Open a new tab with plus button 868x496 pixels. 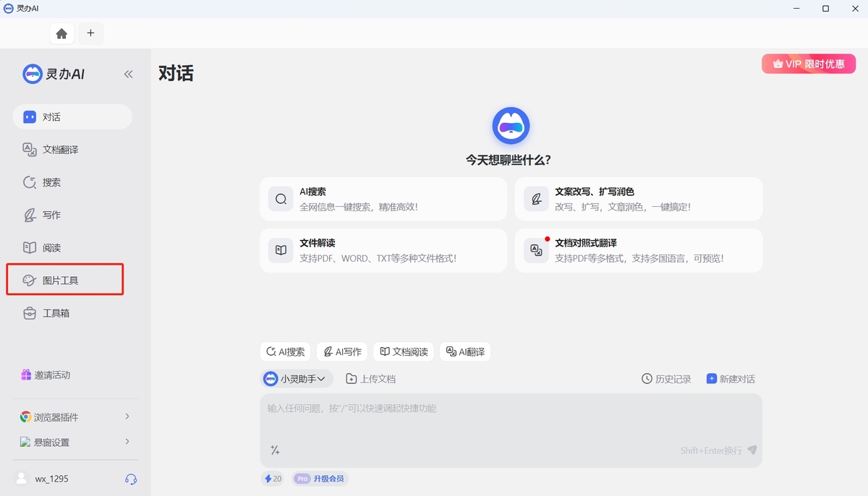tap(90, 33)
